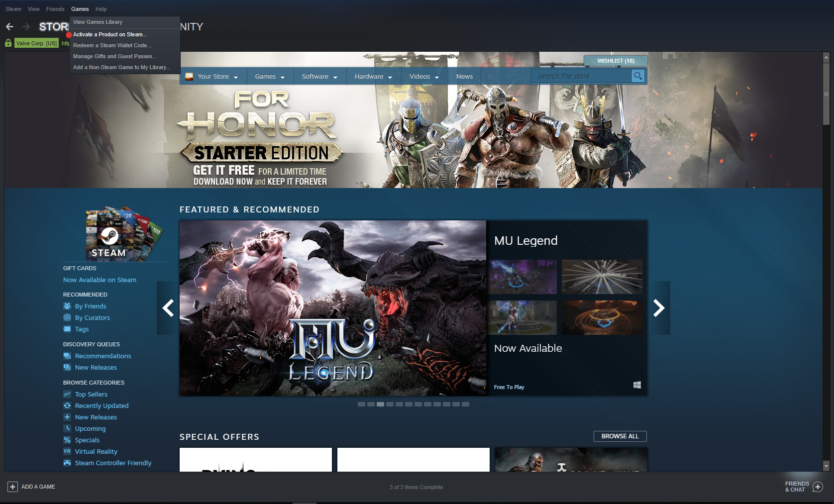Select the fourth carousel page indicator
This screenshot has height=504, width=834.
[x=390, y=404]
